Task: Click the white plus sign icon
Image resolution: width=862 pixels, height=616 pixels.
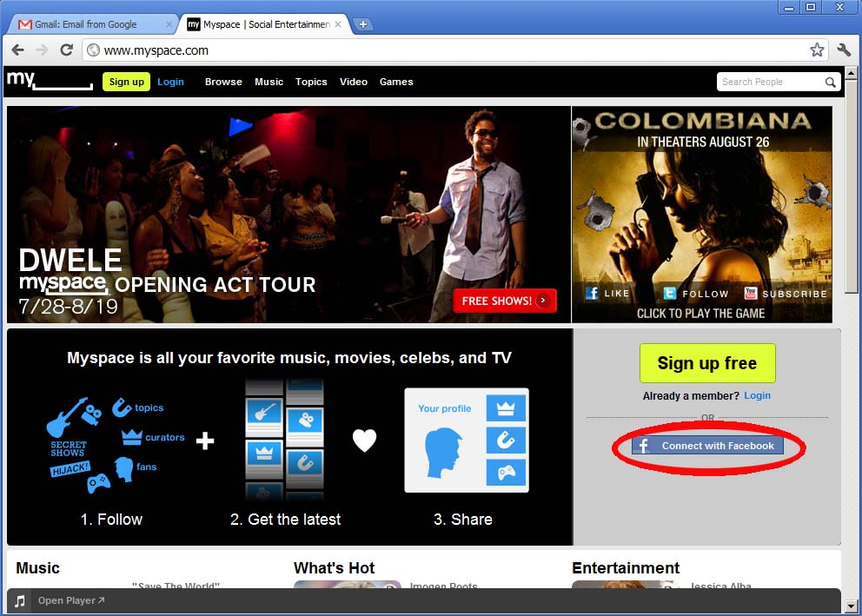Action: point(205,440)
